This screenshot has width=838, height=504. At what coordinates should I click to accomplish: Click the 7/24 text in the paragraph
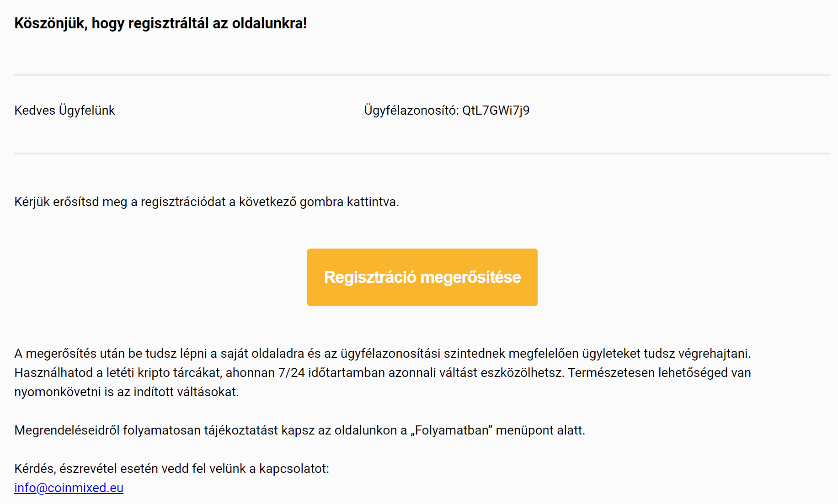[x=292, y=373]
